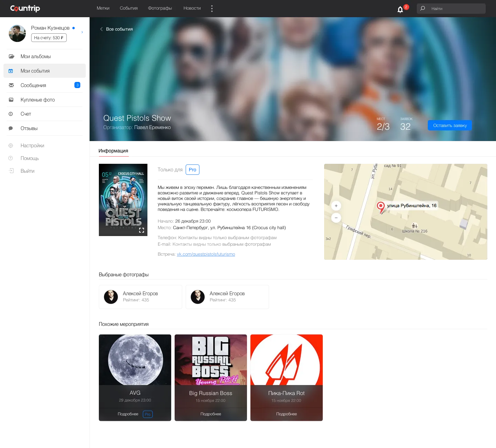Click the Countrip logo

click(25, 8)
